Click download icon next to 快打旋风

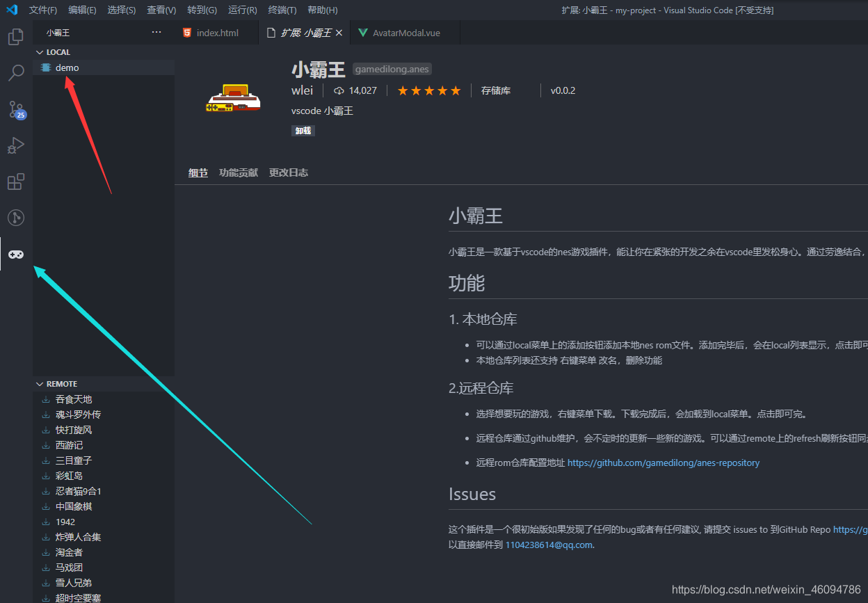pos(46,430)
